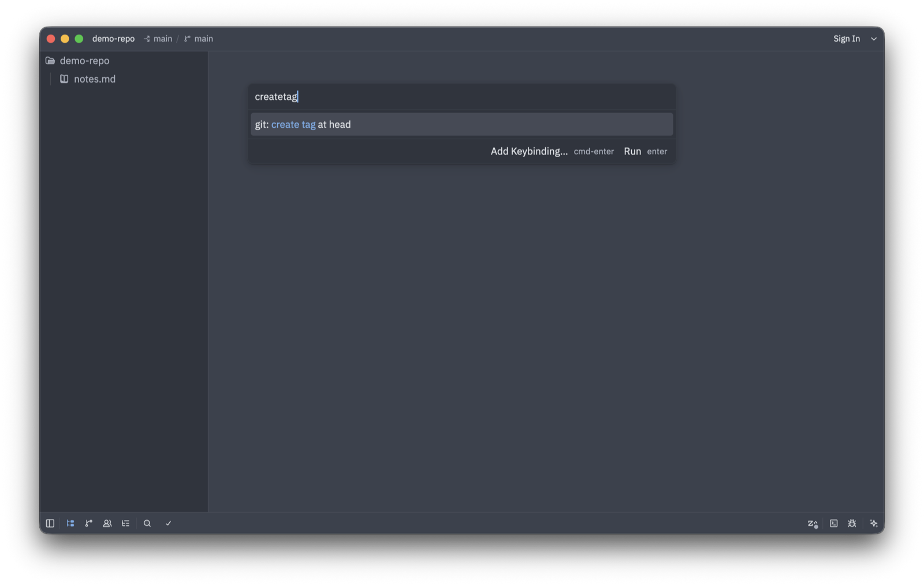Open the main branch picker in title bar
The width and height of the screenshot is (924, 586).
(199, 39)
